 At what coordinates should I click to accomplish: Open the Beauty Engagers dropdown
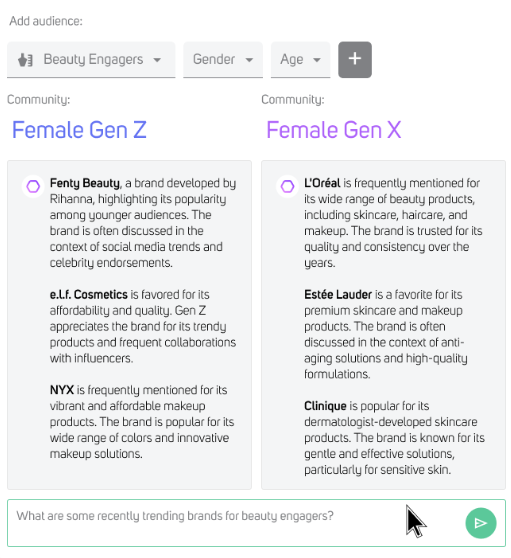pyautogui.click(x=91, y=59)
